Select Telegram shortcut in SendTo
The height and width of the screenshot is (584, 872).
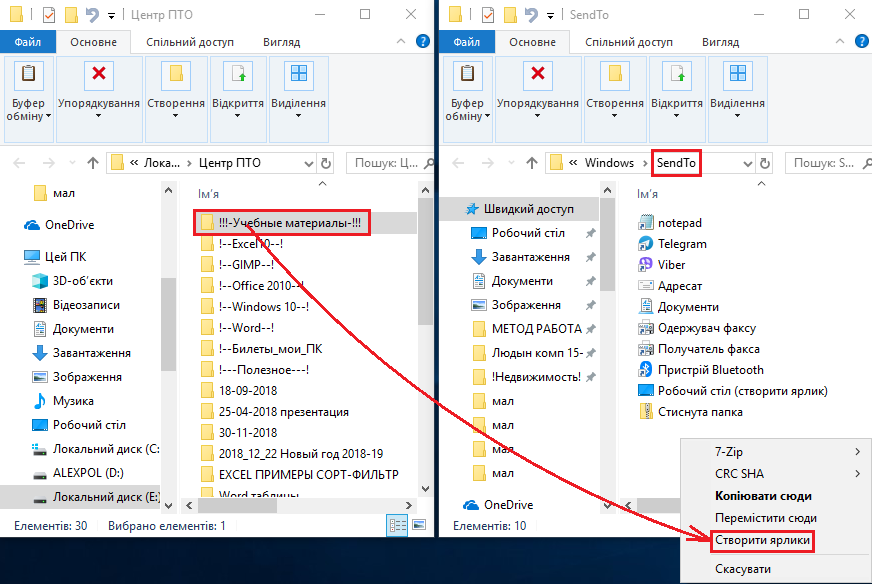[682, 244]
